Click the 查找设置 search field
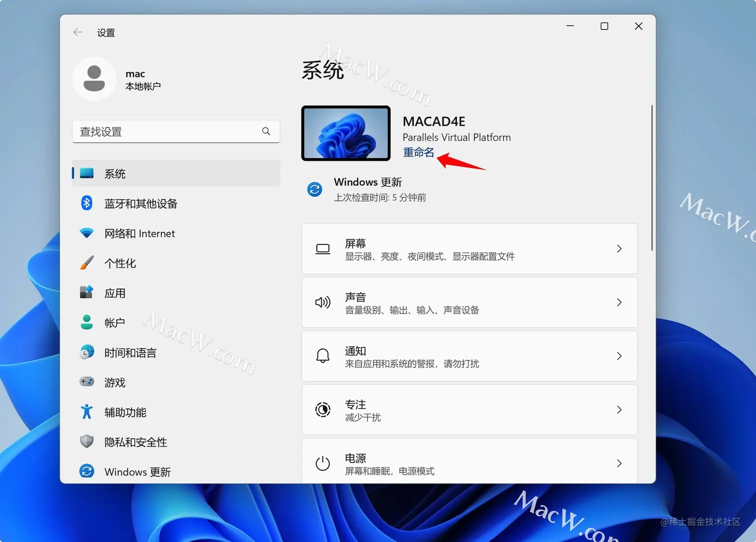Viewport: 756px width, 542px height. tap(176, 131)
